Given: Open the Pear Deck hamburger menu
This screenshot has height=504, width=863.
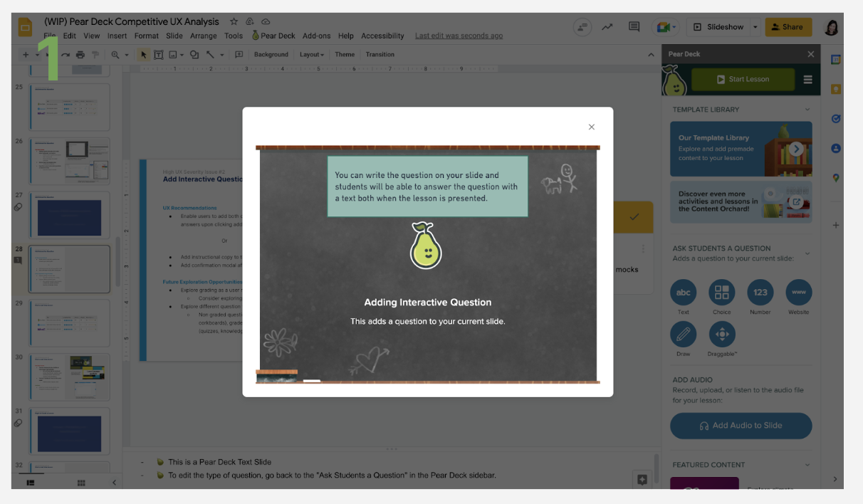Looking at the screenshot, I should pyautogui.click(x=807, y=80).
